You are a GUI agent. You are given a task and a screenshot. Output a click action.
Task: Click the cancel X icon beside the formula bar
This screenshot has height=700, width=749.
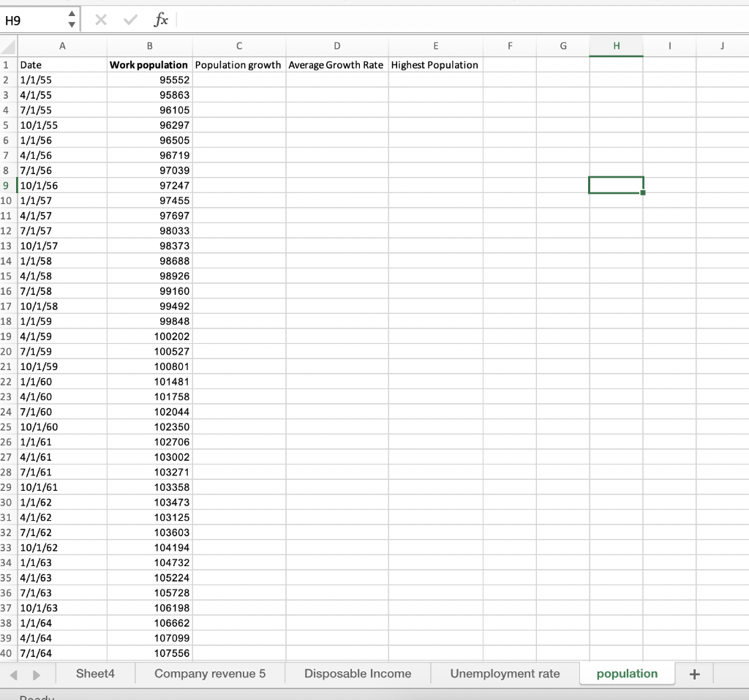100,19
